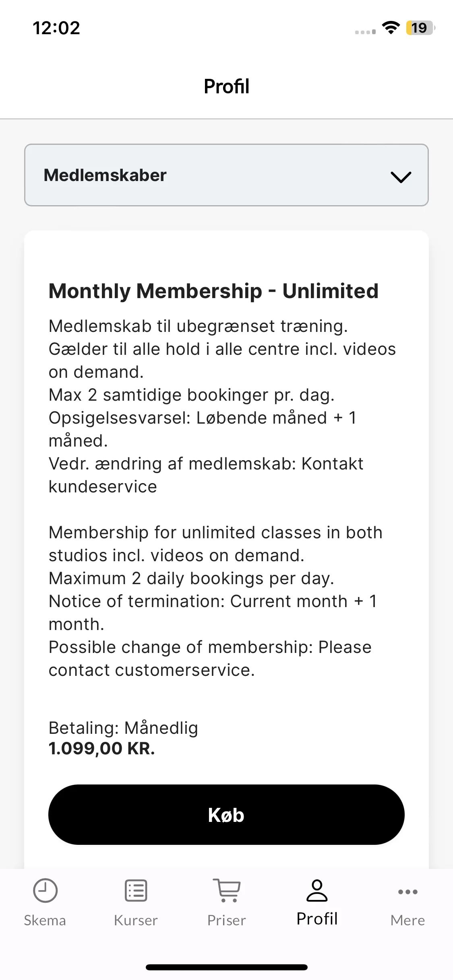Tap the 1.099,00 KR. price text
The height and width of the screenshot is (980, 453).
click(101, 749)
